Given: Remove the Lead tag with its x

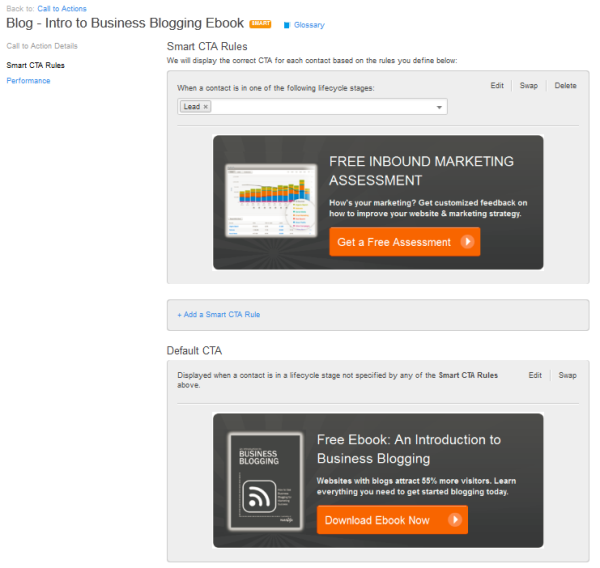Looking at the screenshot, I should tap(206, 107).
